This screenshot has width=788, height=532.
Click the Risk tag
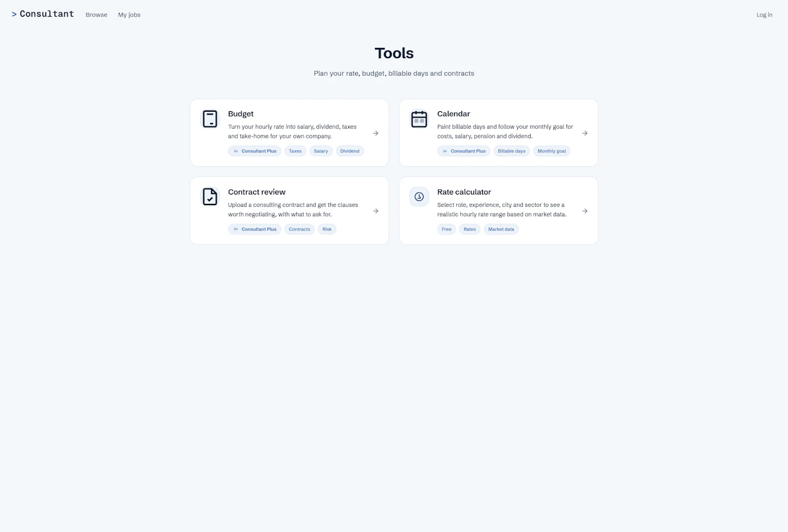click(327, 229)
